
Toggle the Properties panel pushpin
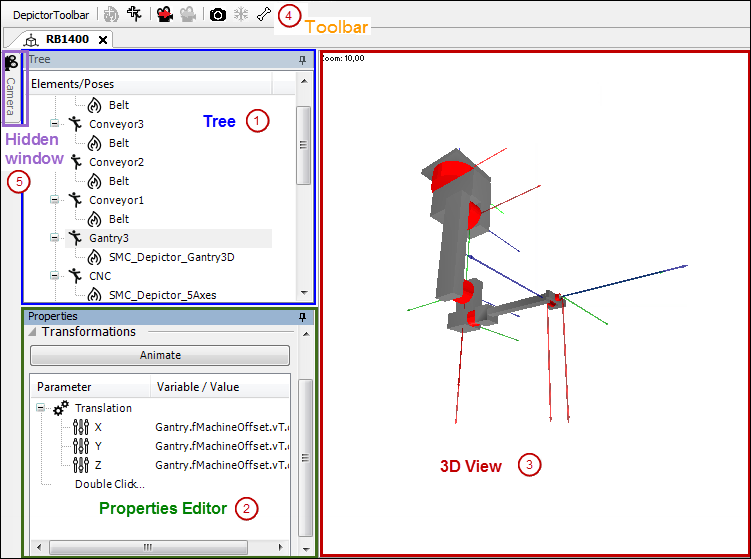(x=302, y=317)
